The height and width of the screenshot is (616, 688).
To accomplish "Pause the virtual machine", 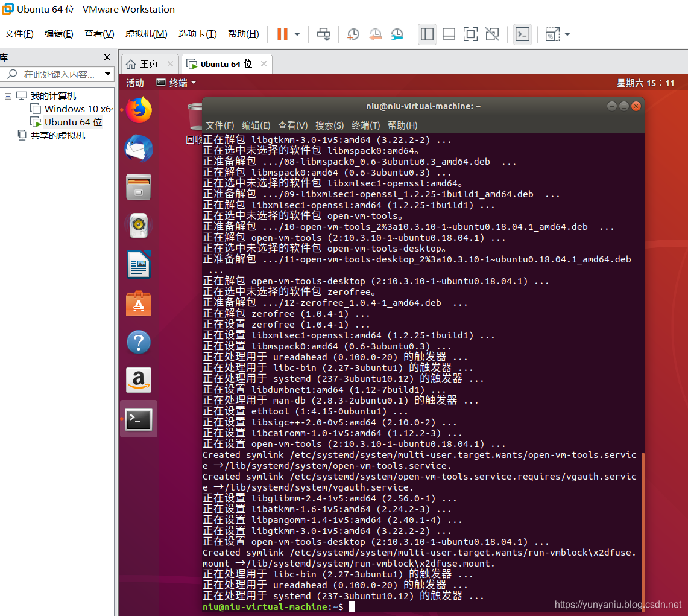I will (283, 34).
